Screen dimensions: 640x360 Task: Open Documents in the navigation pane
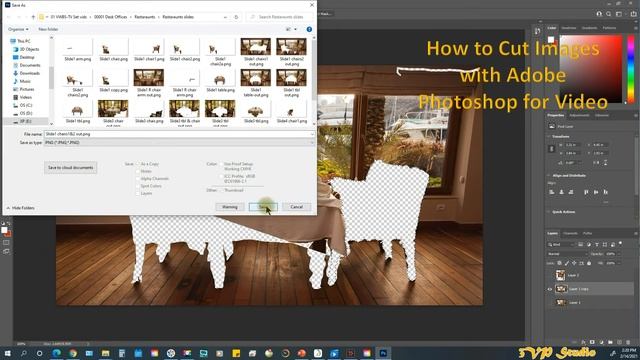(x=27, y=65)
